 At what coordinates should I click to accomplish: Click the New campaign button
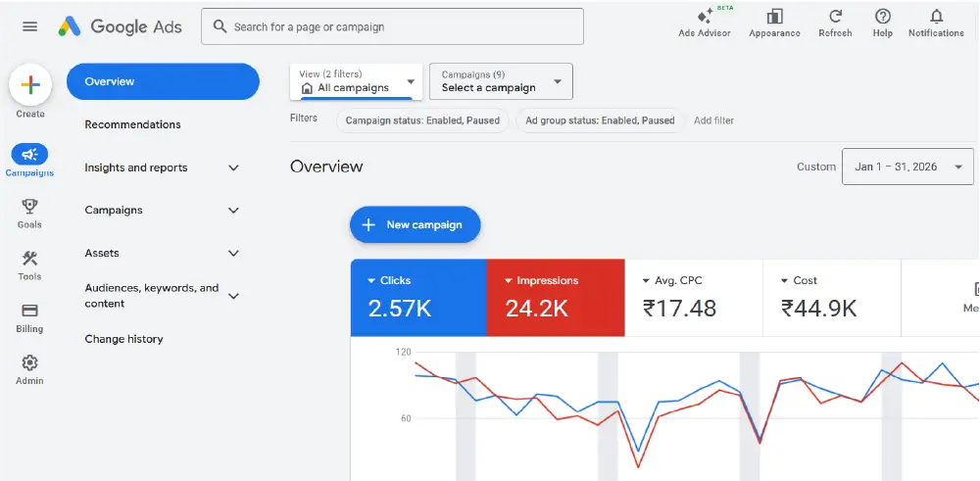[x=415, y=224]
